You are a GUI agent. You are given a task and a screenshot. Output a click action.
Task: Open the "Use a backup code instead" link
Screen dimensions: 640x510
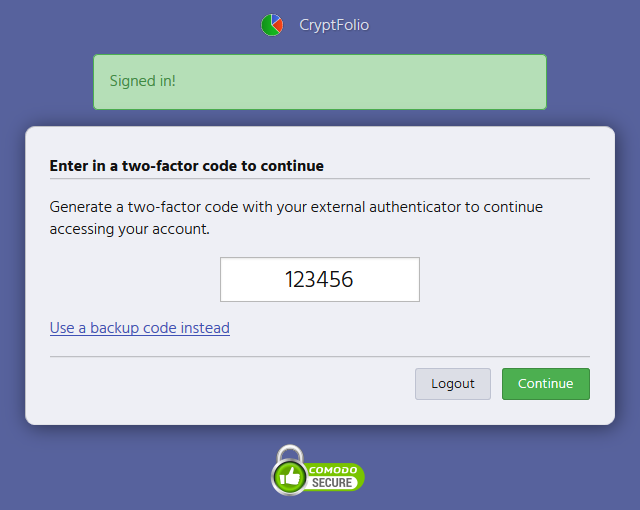[140, 328]
